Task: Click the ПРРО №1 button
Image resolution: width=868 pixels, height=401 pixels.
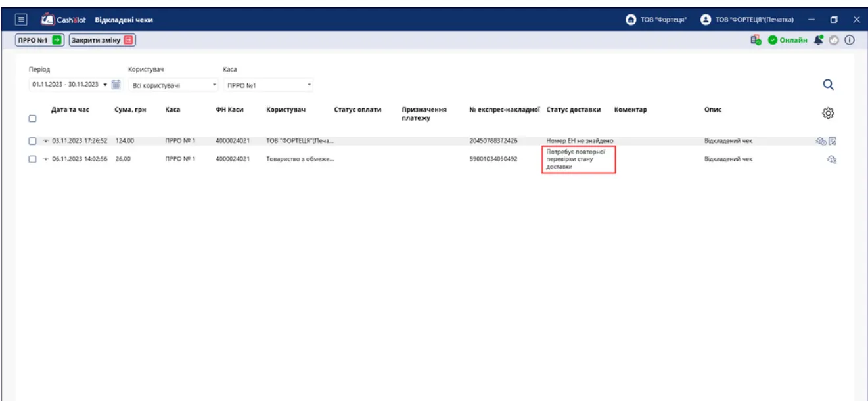Action: pyautogui.click(x=40, y=40)
